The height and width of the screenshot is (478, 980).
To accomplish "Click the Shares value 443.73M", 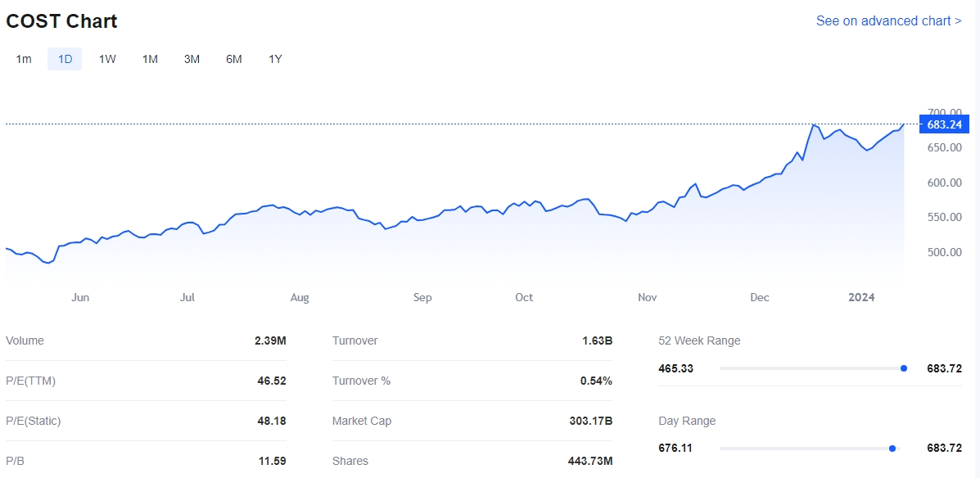I will pyautogui.click(x=589, y=461).
